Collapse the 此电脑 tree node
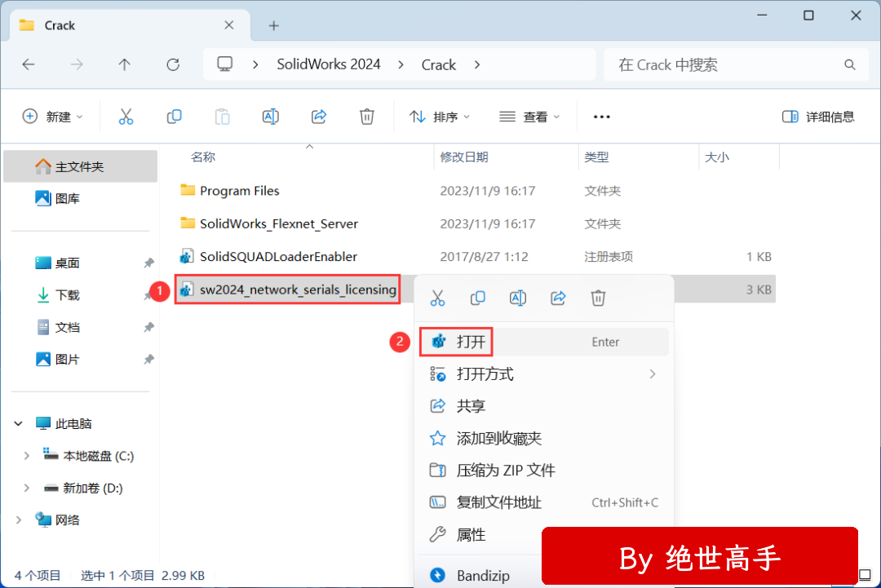The image size is (881, 588). (x=19, y=423)
